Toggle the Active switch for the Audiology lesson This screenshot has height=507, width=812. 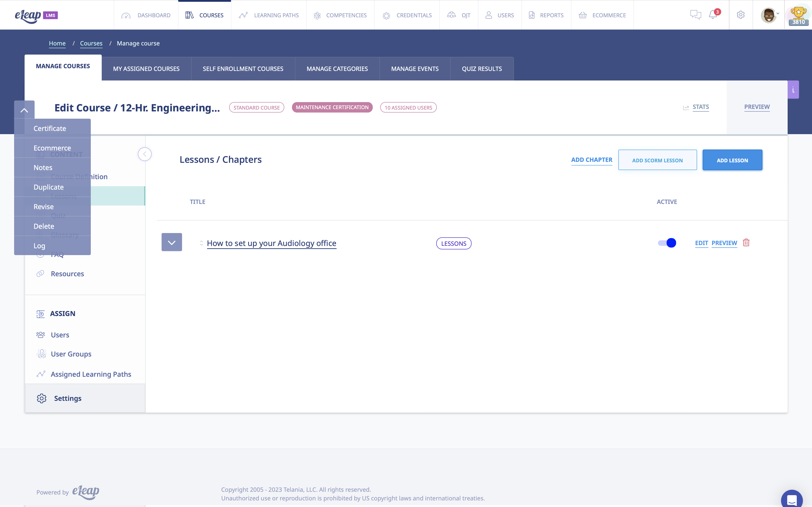pos(666,243)
